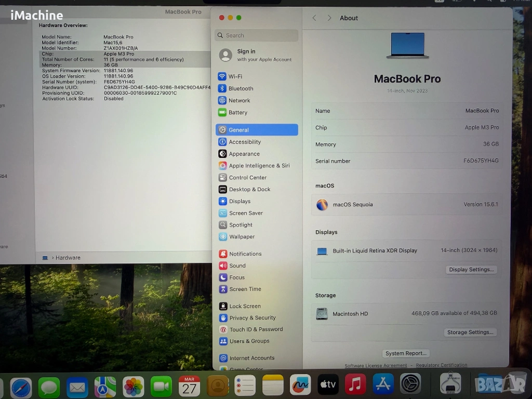Open Wi-Fi settings in sidebar
This screenshot has height=399, width=532.
pos(235,76)
